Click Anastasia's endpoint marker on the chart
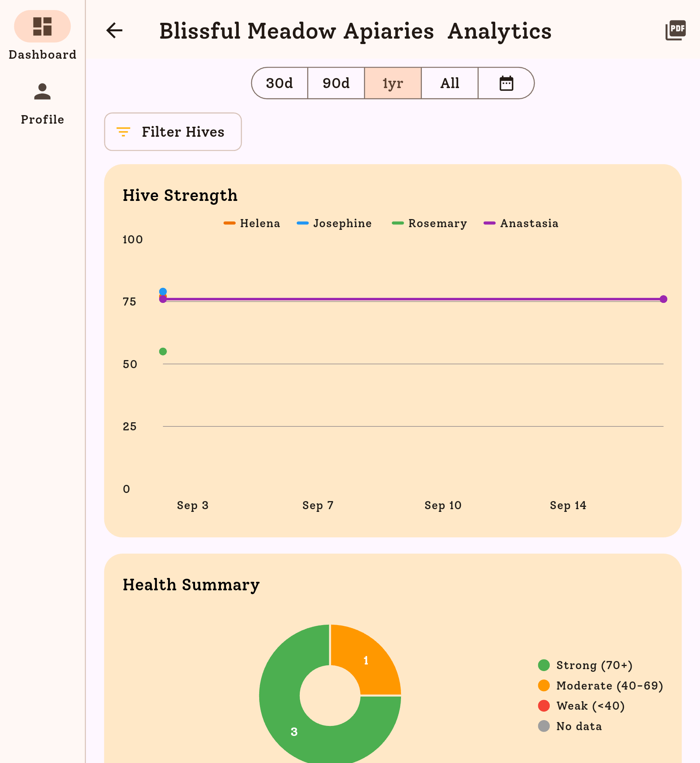 point(663,299)
